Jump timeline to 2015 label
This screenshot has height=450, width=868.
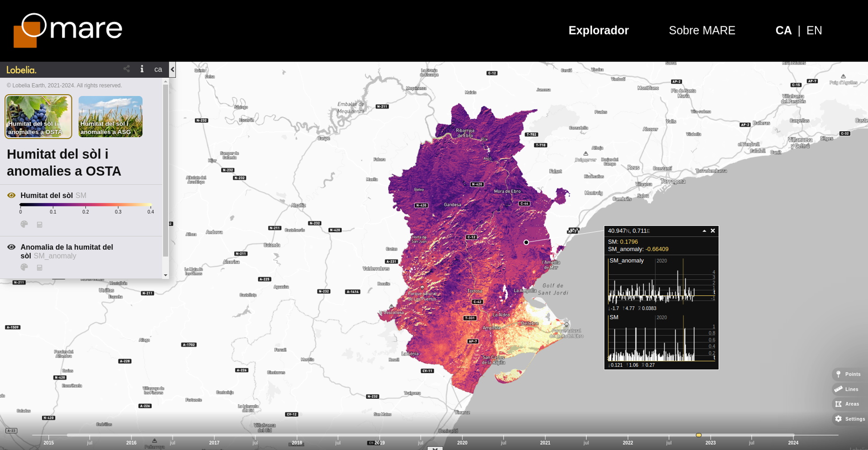[48, 443]
